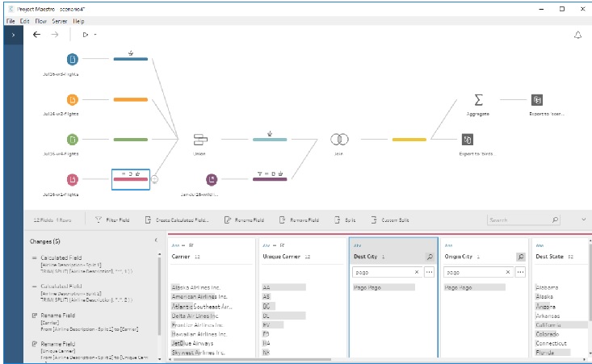
Task: Expand the left sidebar panel
Action: coord(12,36)
